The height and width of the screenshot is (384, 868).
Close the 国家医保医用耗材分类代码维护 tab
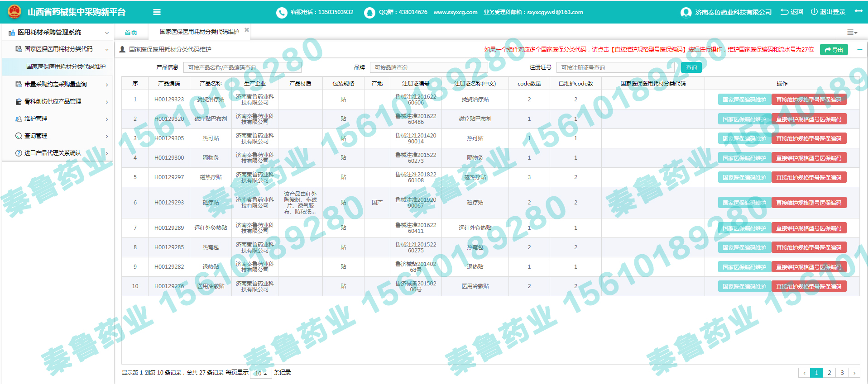tap(247, 30)
